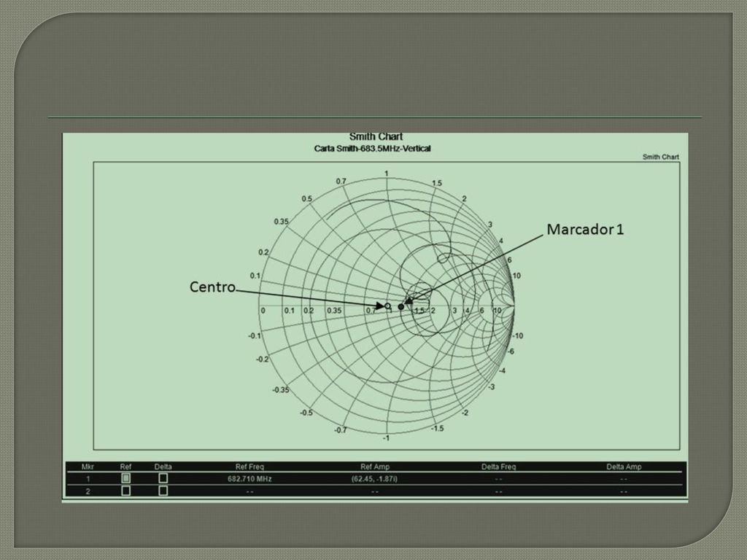The width and height of the screenshot is (747, 560).
Task: Click the Delta Amp column header
Action: (x=624, y=467)
